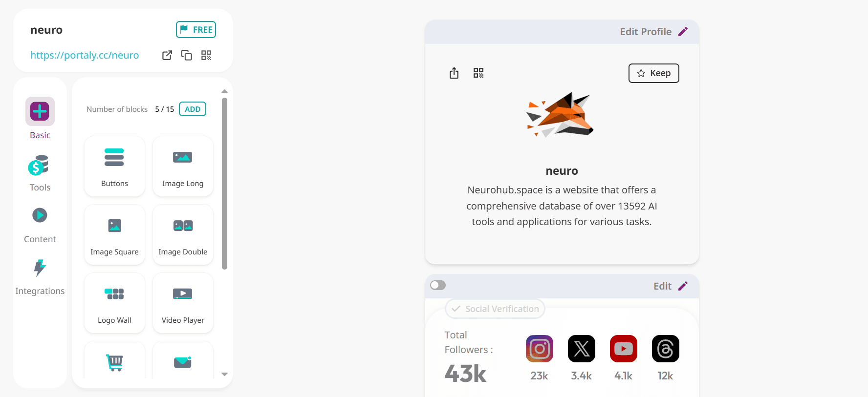Screen dimensions: 868x397
Task: Click the share icon in profile preview
Action: pos(454,73)
